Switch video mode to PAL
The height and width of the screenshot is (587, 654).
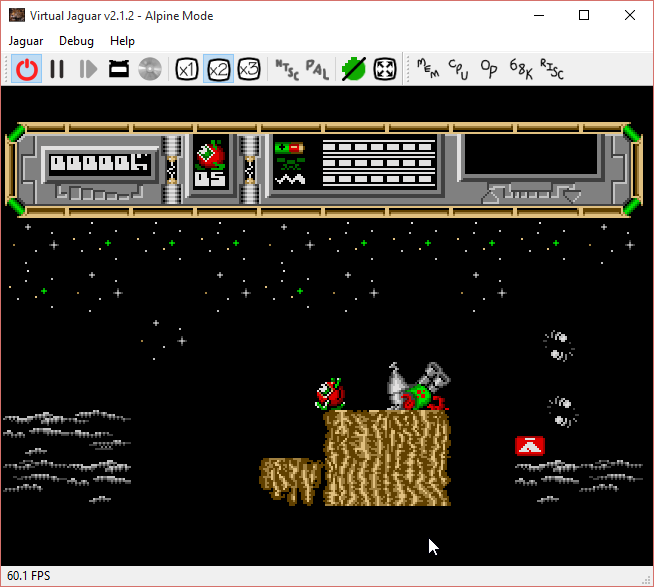(317, 69)
